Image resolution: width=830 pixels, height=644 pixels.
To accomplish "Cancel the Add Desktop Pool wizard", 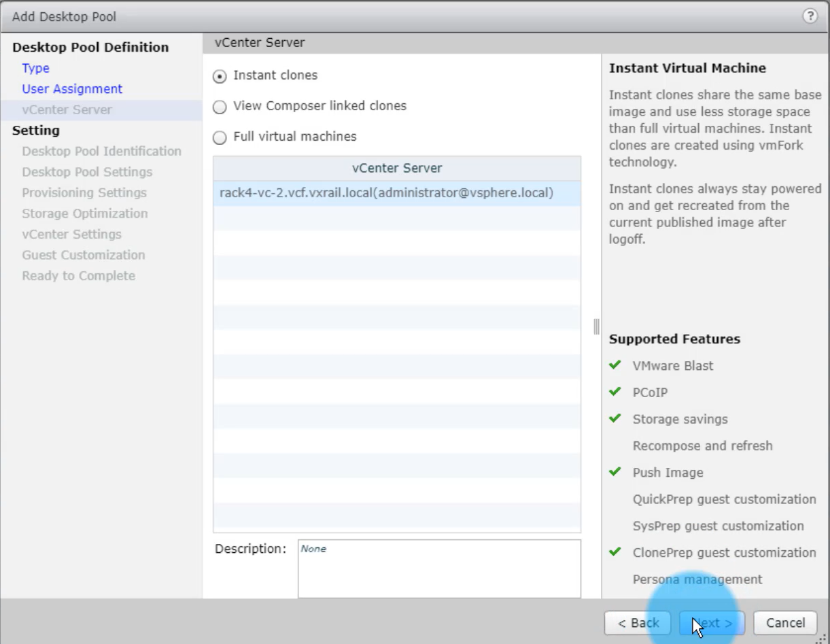I will pos(785,623).
